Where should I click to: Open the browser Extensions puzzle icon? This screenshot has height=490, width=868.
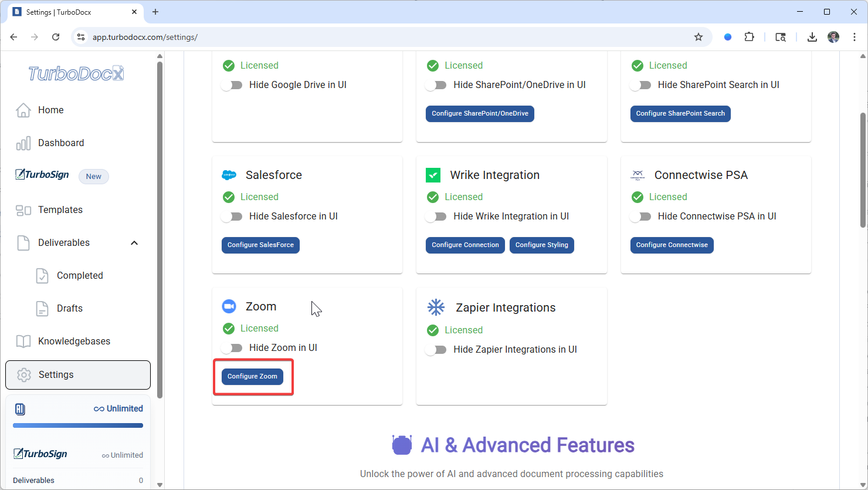coord(749,37)
